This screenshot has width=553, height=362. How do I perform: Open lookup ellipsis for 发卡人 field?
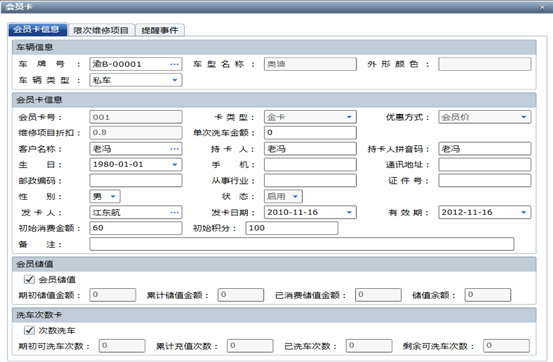click(174, 212)
